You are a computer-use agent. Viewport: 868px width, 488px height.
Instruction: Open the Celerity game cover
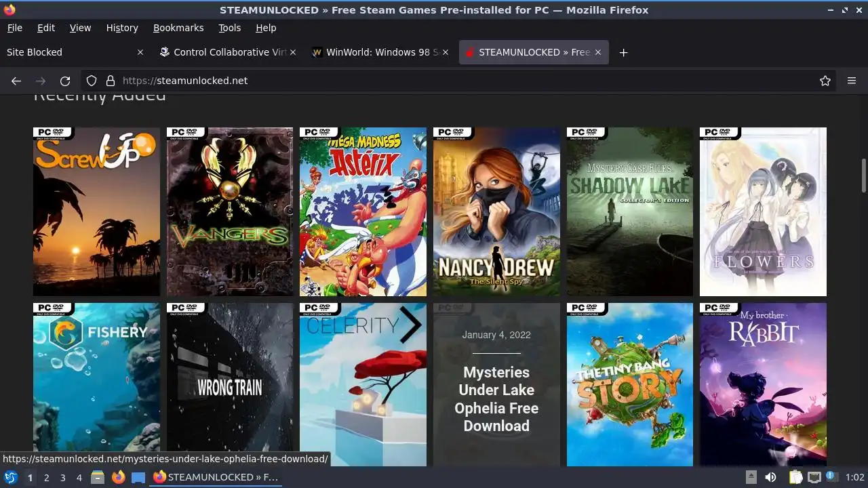pyautogui.click(x=363, y=384)
